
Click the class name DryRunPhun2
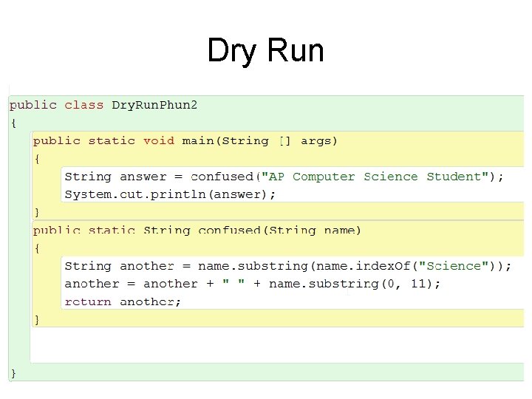point(154,105)
